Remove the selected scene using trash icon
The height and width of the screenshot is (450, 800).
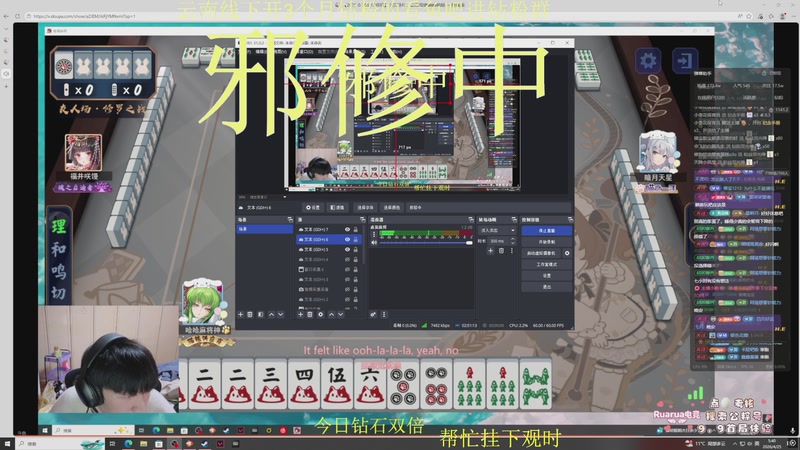pos(249,314)
